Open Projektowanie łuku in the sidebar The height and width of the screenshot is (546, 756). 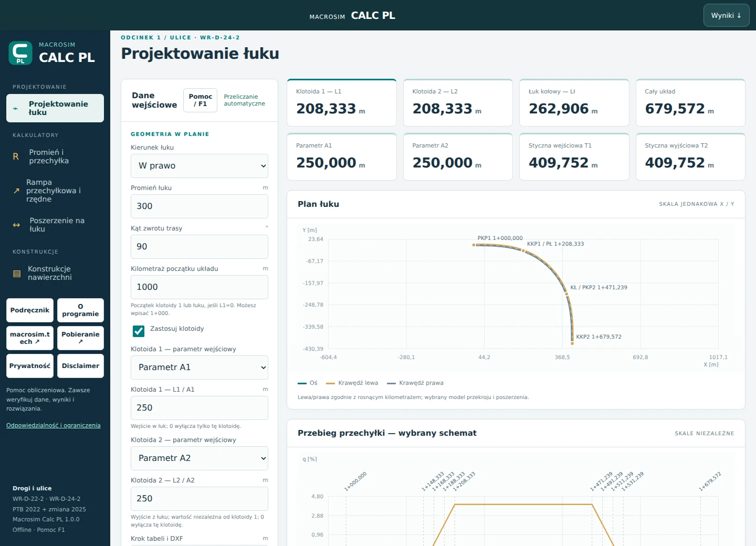55,108
